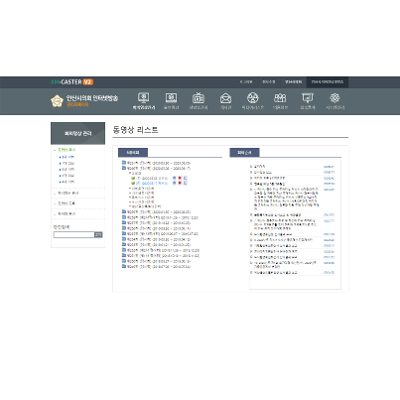Open the second session link highlighted in blue
This screenshot has height=400, width=400.
(x=152, y=183)
